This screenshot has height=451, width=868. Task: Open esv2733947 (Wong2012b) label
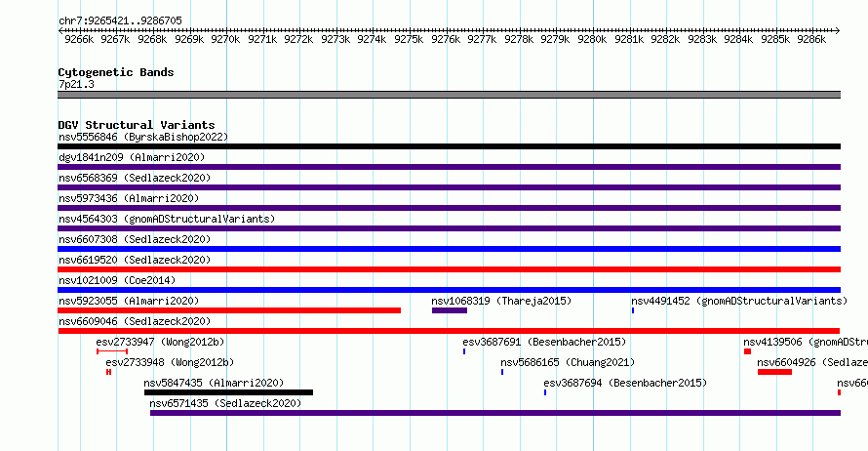(160, 342)
